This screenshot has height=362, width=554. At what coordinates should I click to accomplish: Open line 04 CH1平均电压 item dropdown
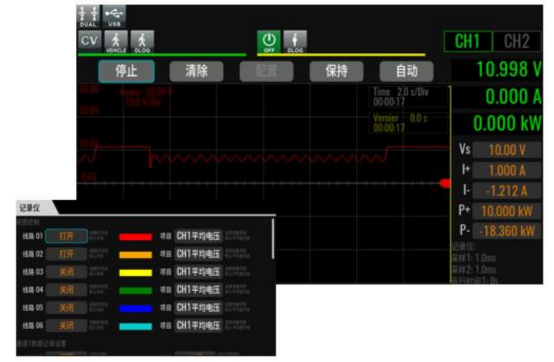199,290
